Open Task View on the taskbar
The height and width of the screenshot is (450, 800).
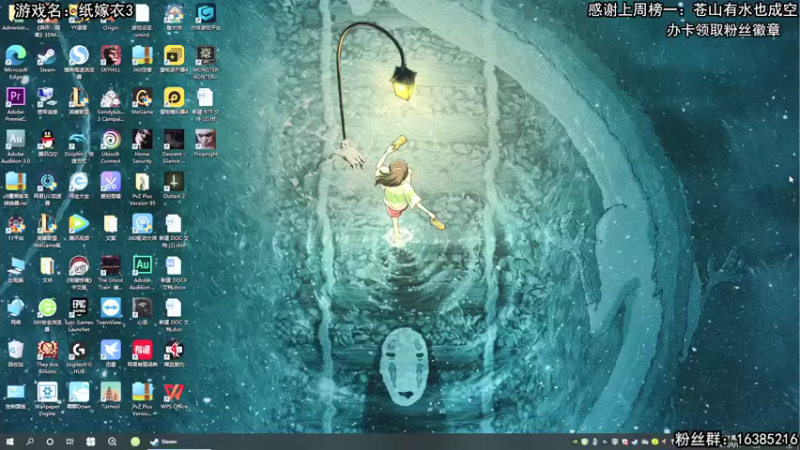pyautogui.click(x=70, y=442)
